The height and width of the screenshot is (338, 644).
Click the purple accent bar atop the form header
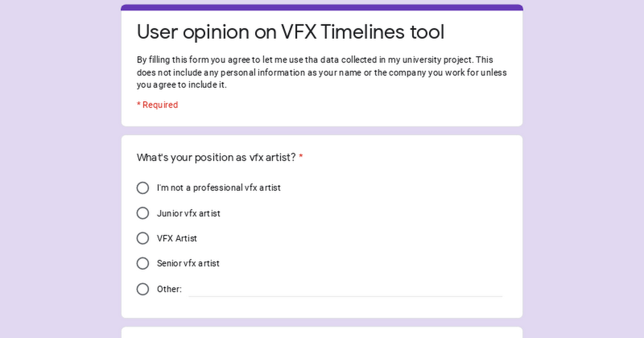[322, 8]
